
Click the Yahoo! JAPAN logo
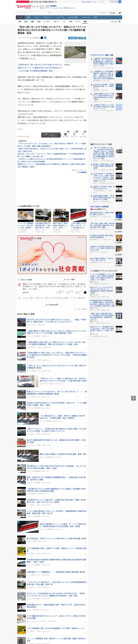[24, 7]
